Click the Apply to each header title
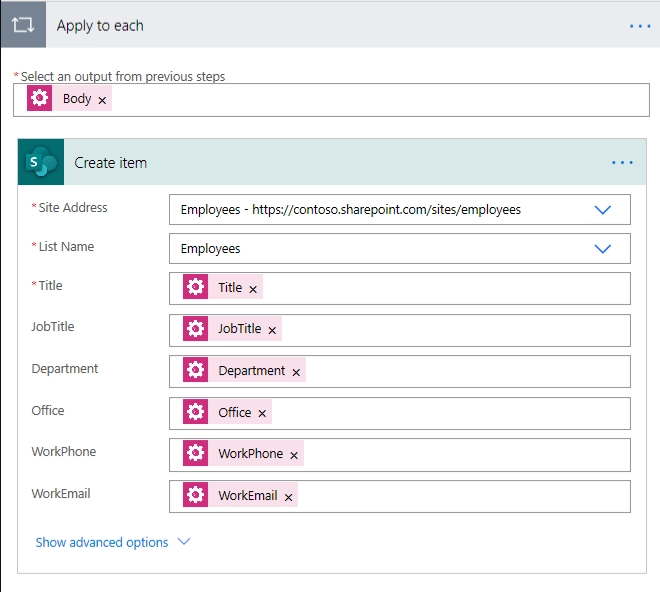Image resolution: width=660 pixels, height=592 pixels. (100, 26)
